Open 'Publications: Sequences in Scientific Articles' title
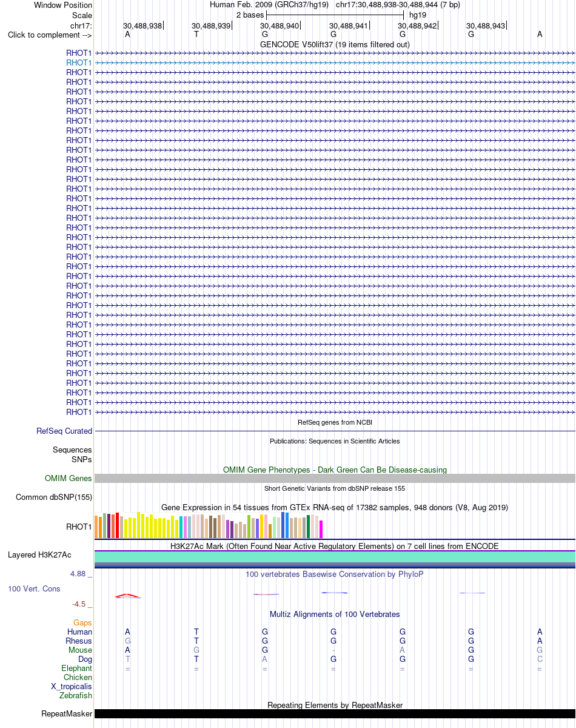Image resolution: width=576 pixels, height=728 pixels. pos(335,441)
